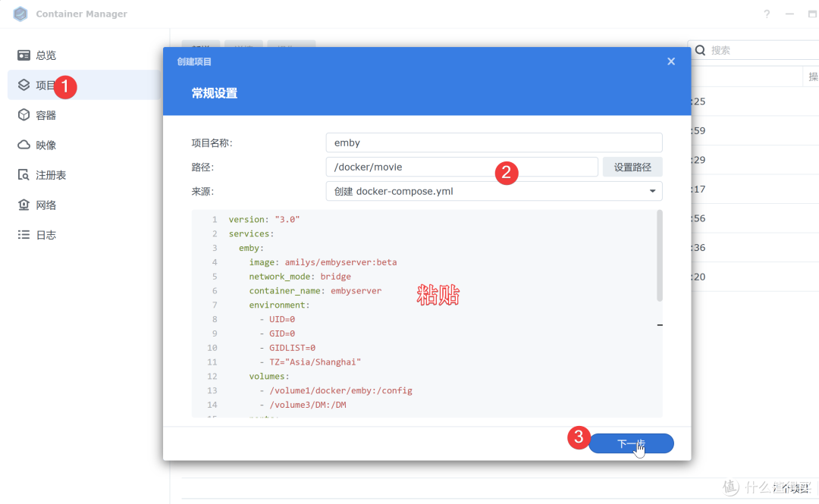The width and height of the screenshot is (819, 504).
Task: Open the 日志 log list icon
Action: 24,234
